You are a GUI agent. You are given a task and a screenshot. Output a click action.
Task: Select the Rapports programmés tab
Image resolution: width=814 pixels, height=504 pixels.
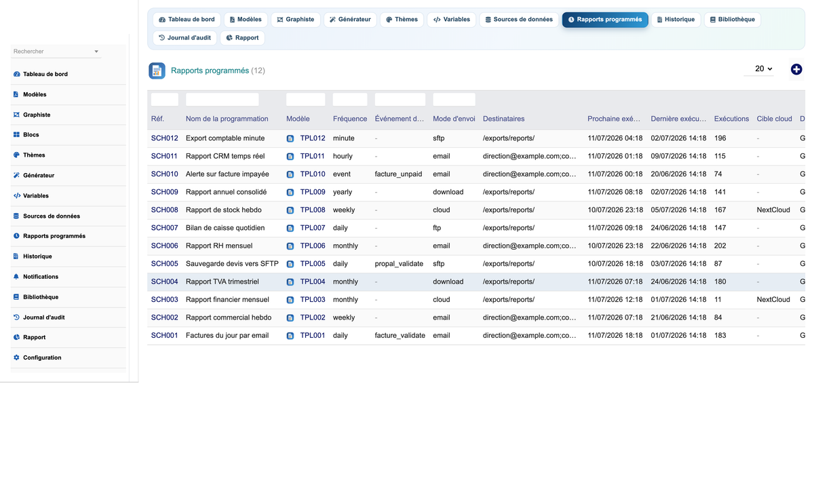pyautogui.click(x=605, y=20)
